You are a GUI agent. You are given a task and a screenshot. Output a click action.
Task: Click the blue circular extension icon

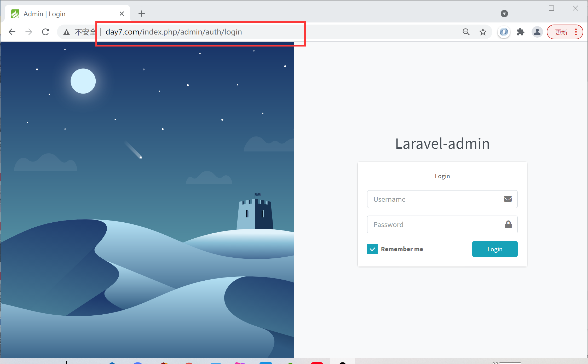tap(504, 32)
